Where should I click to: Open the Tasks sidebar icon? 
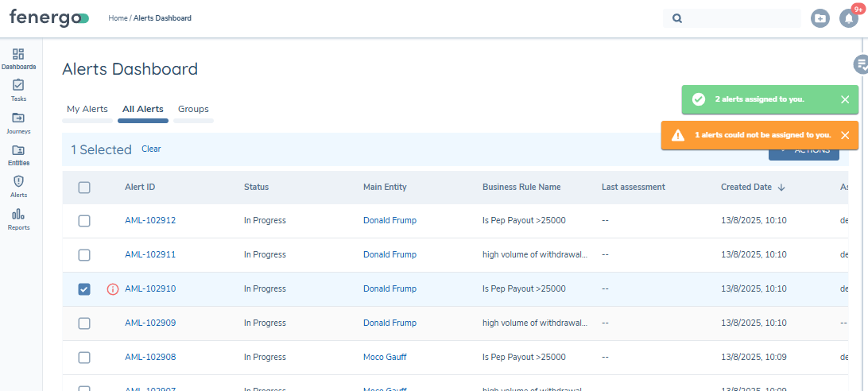[18, 90]
